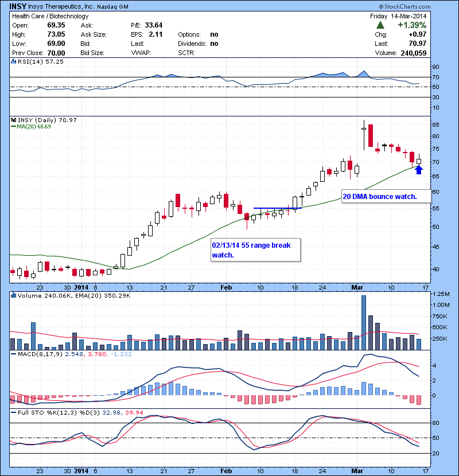Click the Last price 70.97 at right
Image resolution: width=459 pixels, height=476 pixels.
pos(418,44)
